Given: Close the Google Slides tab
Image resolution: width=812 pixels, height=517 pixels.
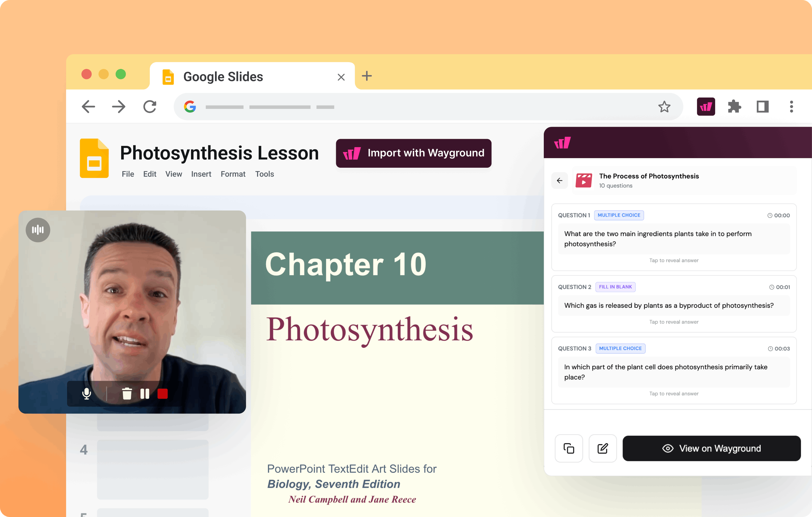Looking at the screenshot, I should (x=341, y=77).
